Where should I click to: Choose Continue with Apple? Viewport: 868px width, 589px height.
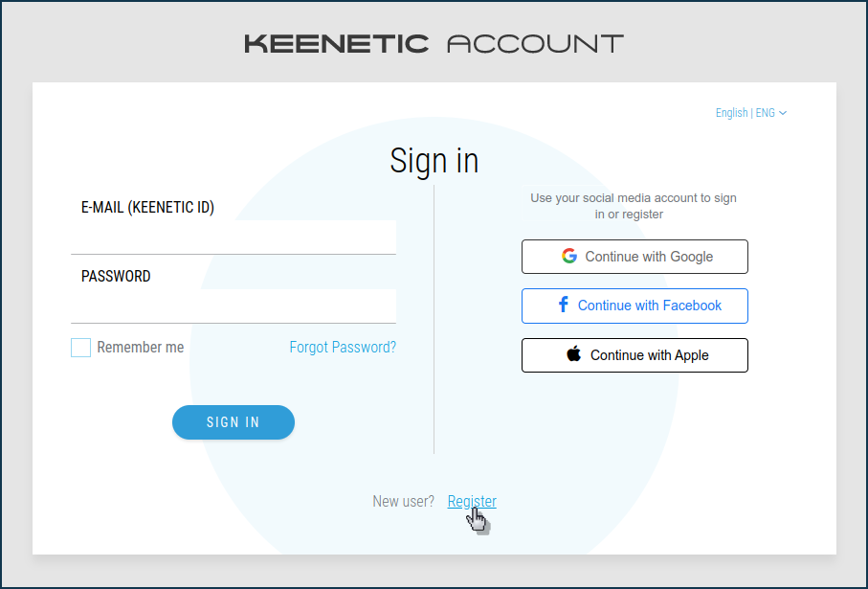click(x=634, y=354)
